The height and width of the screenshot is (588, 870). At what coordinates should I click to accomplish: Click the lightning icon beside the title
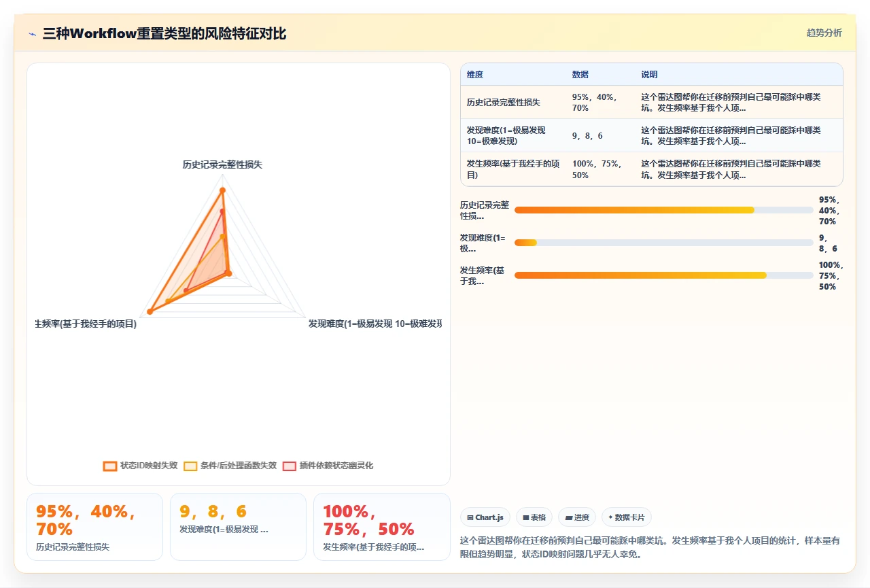32,33
